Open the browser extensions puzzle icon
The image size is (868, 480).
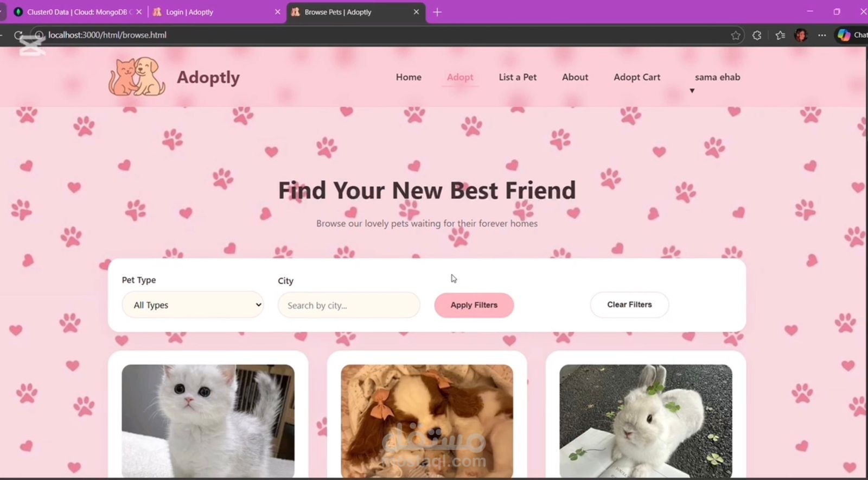point(757,35)
